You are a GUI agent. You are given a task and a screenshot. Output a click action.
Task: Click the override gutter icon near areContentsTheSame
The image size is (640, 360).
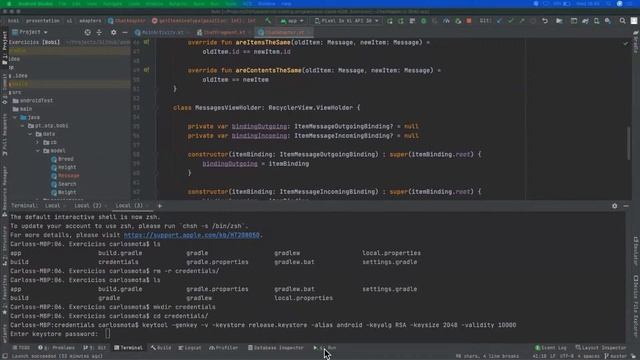146,70
